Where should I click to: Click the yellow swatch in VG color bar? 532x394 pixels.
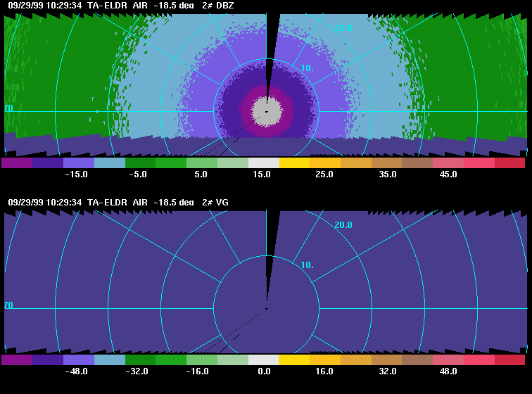(x=294, y=360)
